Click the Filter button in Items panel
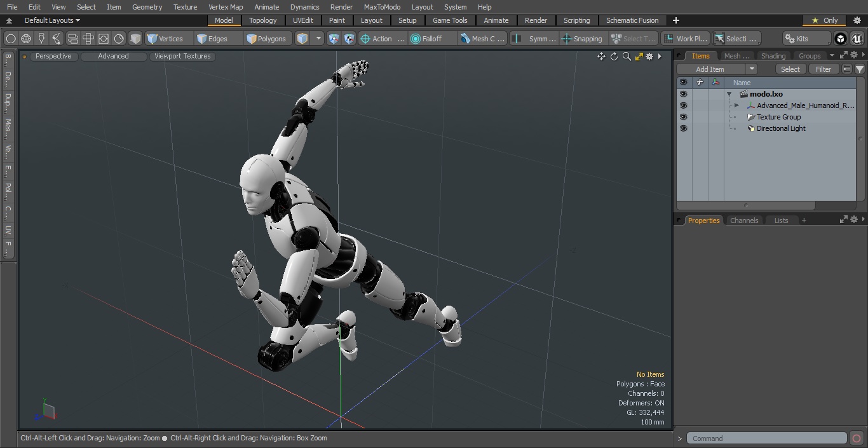The image size is (868, 448). 824,69
